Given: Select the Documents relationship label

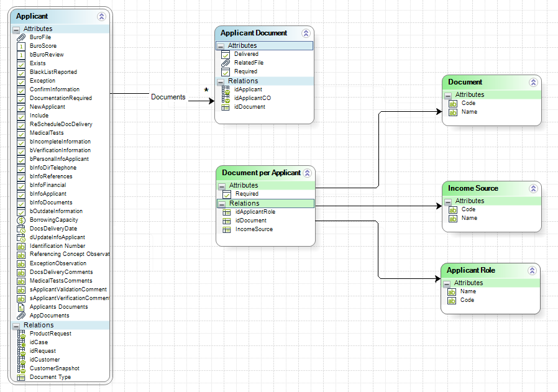Looking at the screenshot, I should [168, 97].
